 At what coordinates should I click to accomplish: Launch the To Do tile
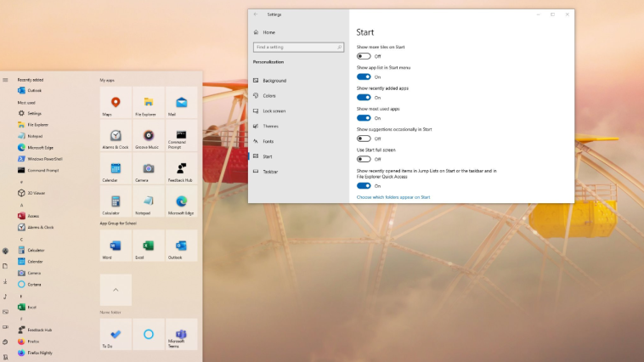[x=116, y=334]
